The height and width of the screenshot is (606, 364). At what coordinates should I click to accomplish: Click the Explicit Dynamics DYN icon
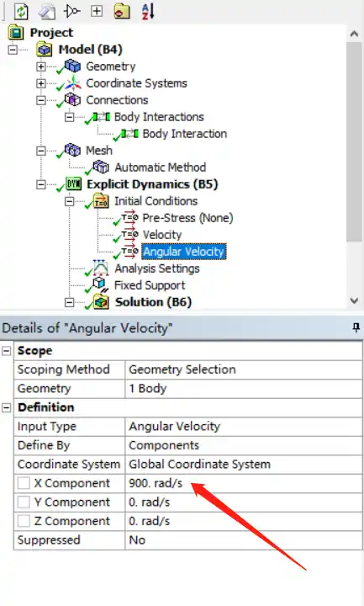tap(73, 184)
